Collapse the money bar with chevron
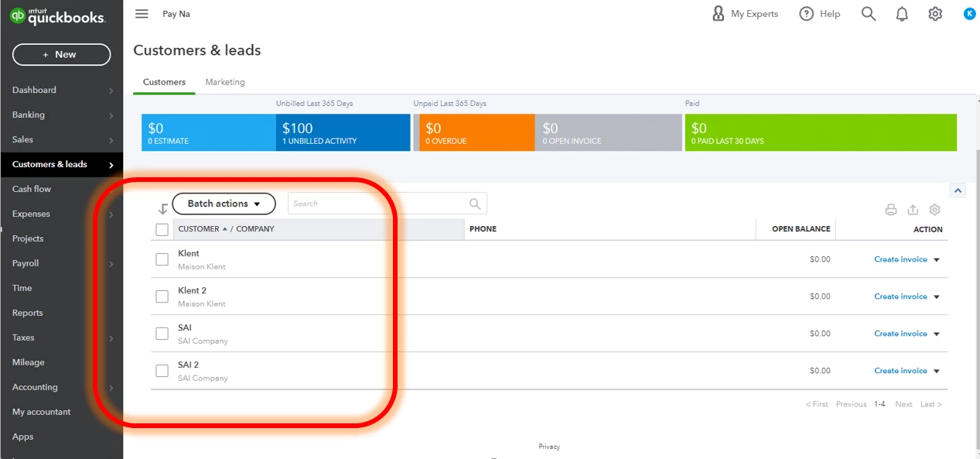Viewport: 980px width, 459px height. pyautogui.click(x=958, y=190)
